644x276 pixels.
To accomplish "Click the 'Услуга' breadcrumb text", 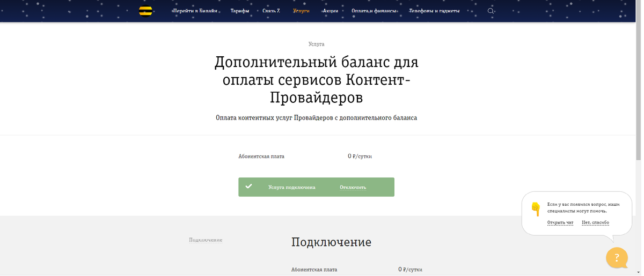I will (317, 44).
